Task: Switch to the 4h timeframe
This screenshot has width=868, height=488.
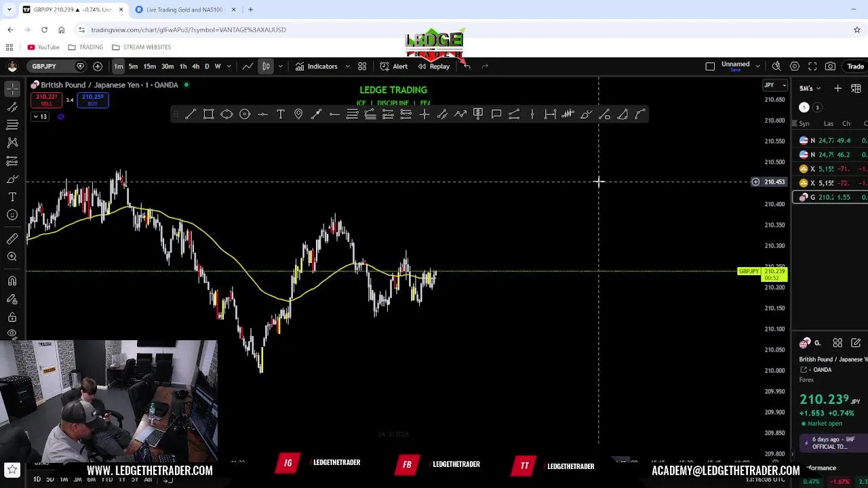Action: point(196,66)
